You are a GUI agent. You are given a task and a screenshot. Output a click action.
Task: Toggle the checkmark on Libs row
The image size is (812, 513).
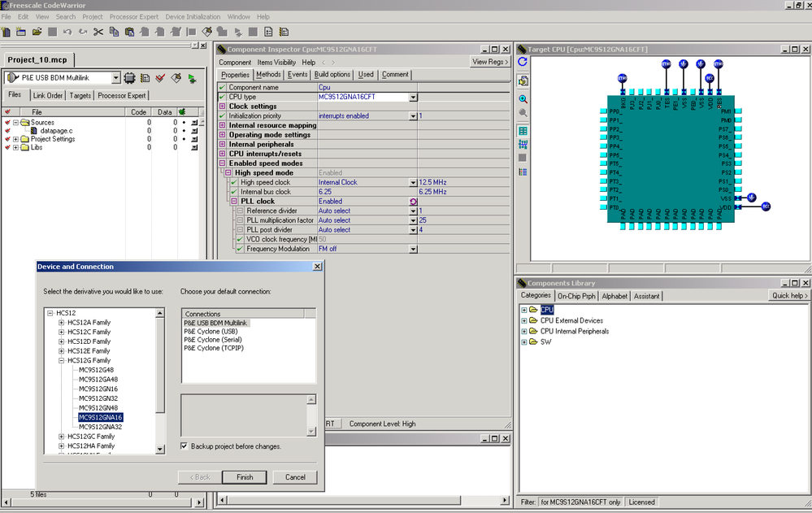(x=7, y=148)
